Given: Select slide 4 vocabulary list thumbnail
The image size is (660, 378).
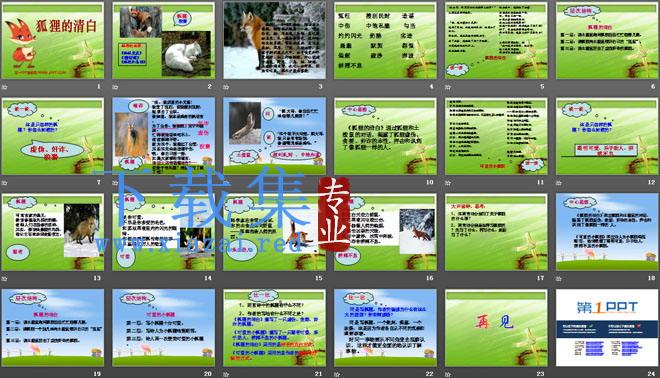Looking at the screenshot, I should click(386, 40).
